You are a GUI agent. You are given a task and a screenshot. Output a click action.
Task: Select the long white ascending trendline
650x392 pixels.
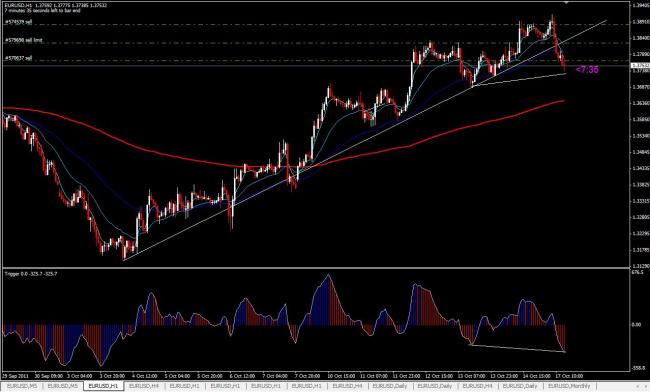tap(365, 140)
